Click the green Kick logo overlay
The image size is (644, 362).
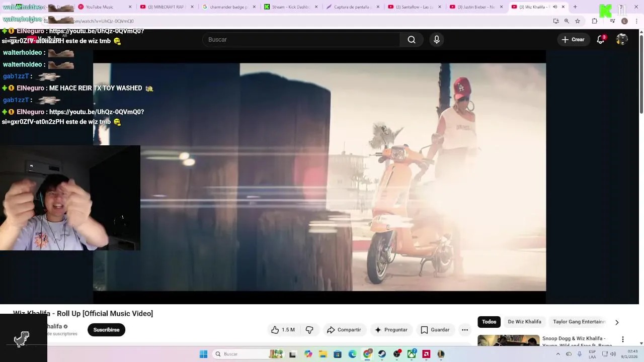606,10
